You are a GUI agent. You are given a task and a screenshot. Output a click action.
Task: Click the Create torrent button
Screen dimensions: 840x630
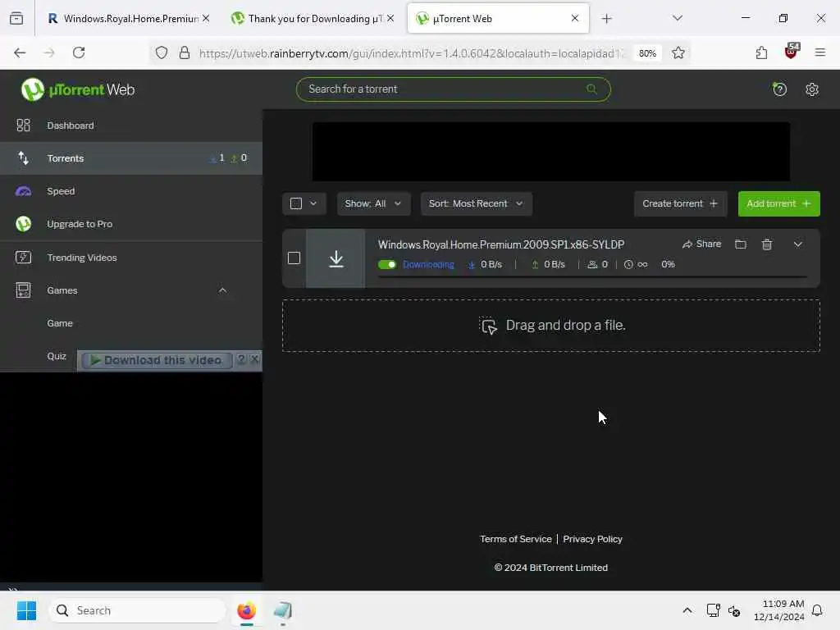pyautogui.click(x=680, y=203)
